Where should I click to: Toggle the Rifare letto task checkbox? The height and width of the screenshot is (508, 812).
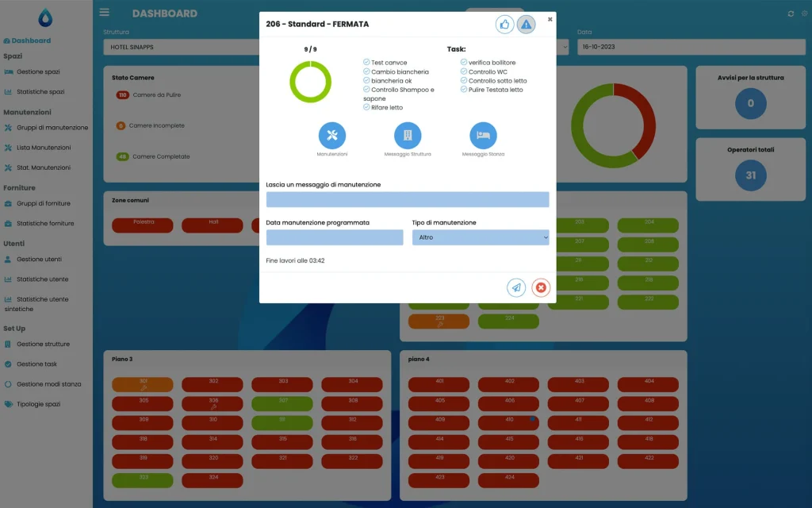366,107
